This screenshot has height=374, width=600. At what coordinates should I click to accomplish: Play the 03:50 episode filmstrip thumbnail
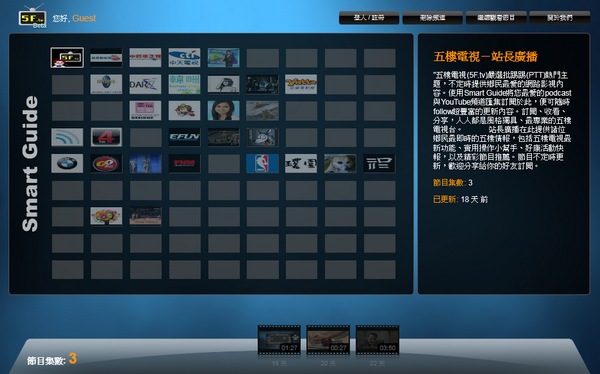[x=377, y=340]
